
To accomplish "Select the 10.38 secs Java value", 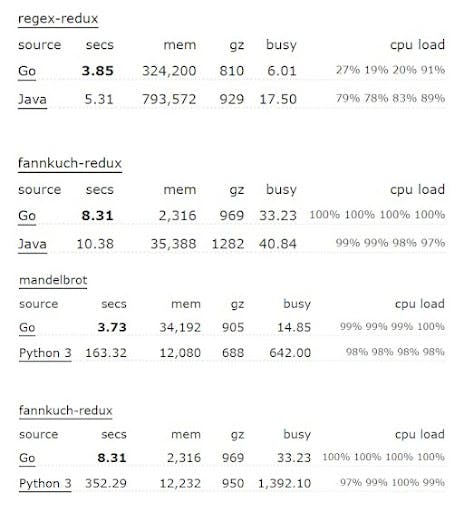I will pos(95,244).
